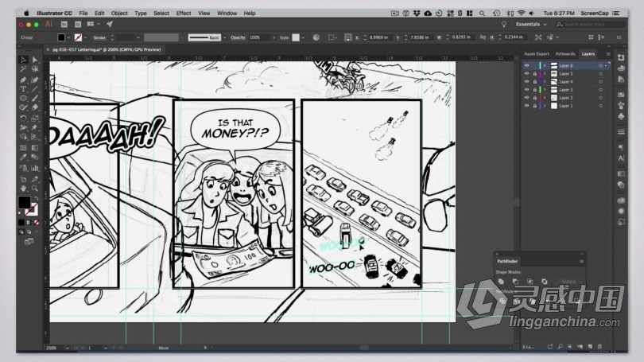Open the Object menu
The image size is (644, 362).
tap(119, 14)
